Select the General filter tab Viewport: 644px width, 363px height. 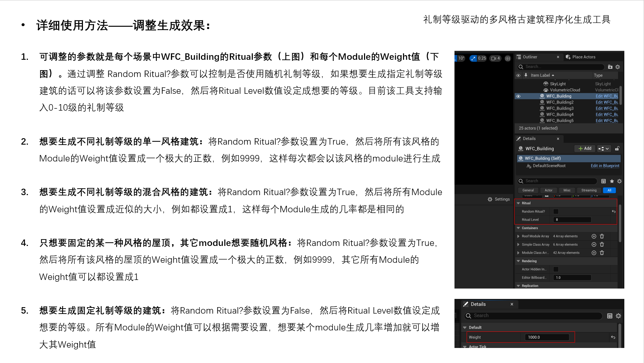(528, 190)
